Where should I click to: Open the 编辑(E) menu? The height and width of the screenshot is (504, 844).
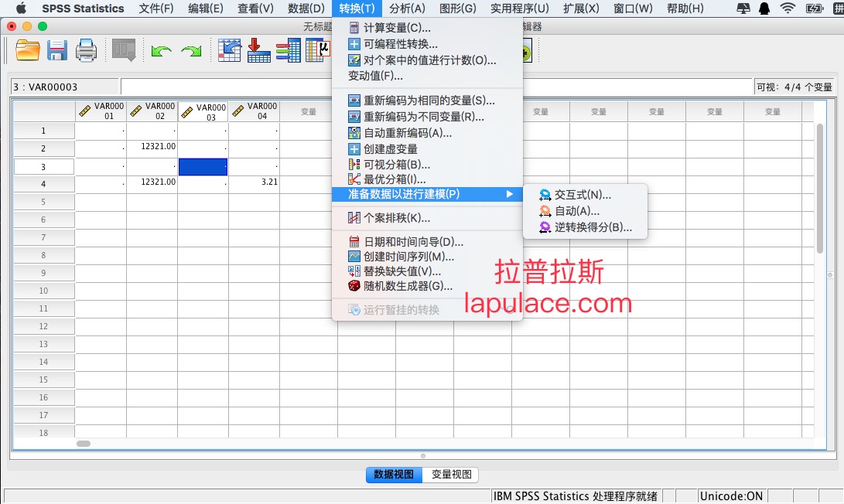tap(206, 9)
